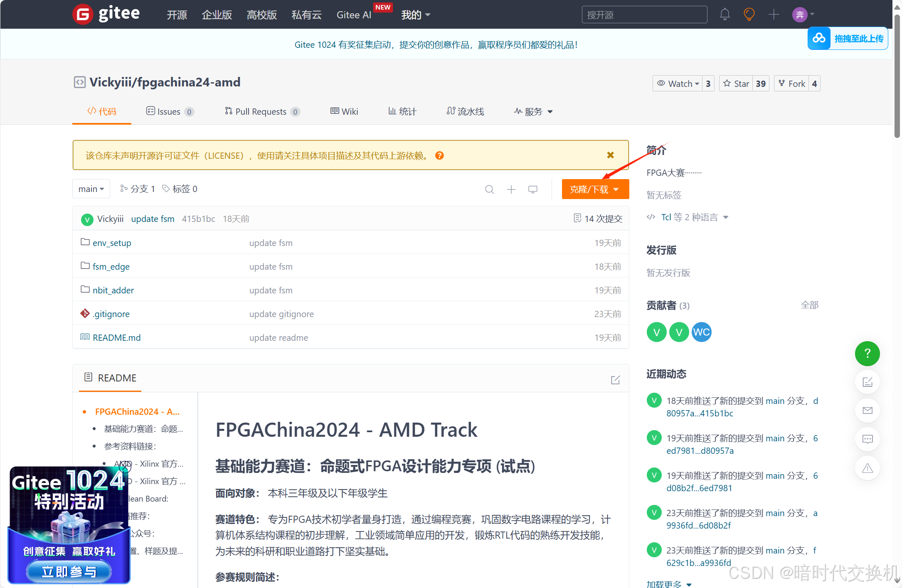Viewport: 902px width, 588px height.
Task: Click the 搜开源 search input field
Action: [x=644, y=14]
